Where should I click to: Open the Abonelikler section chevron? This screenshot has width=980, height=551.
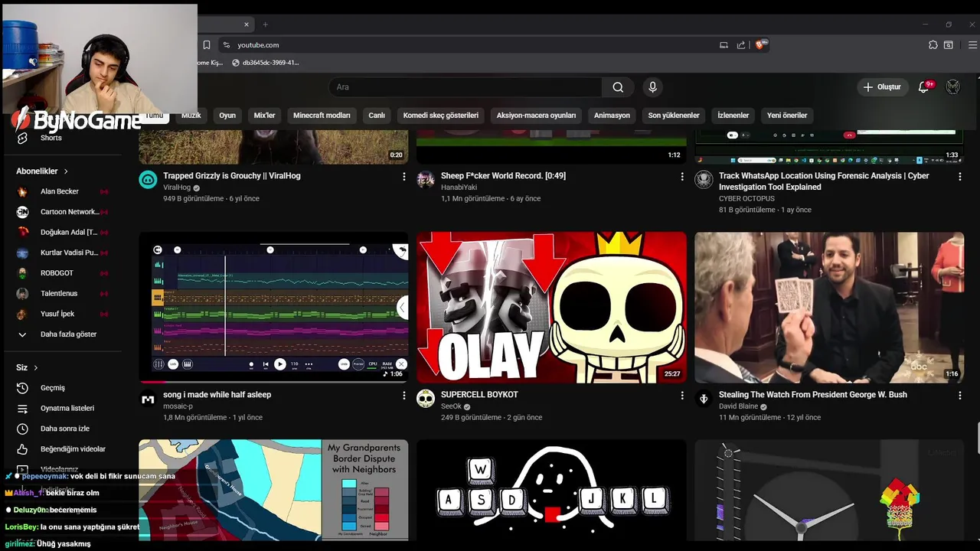(x=66, y=171)
